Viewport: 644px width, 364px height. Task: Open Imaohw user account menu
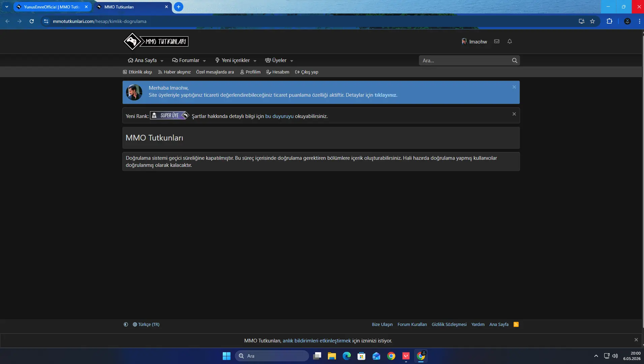pyautogui.click(x=474, y=41)
